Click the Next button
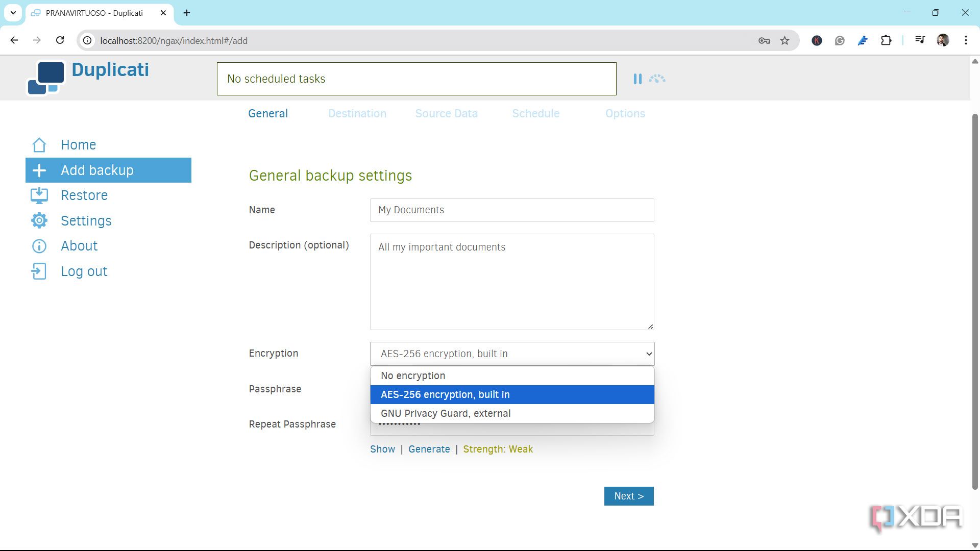This screenshot has height=551, width=980. (x=629, y=495)
